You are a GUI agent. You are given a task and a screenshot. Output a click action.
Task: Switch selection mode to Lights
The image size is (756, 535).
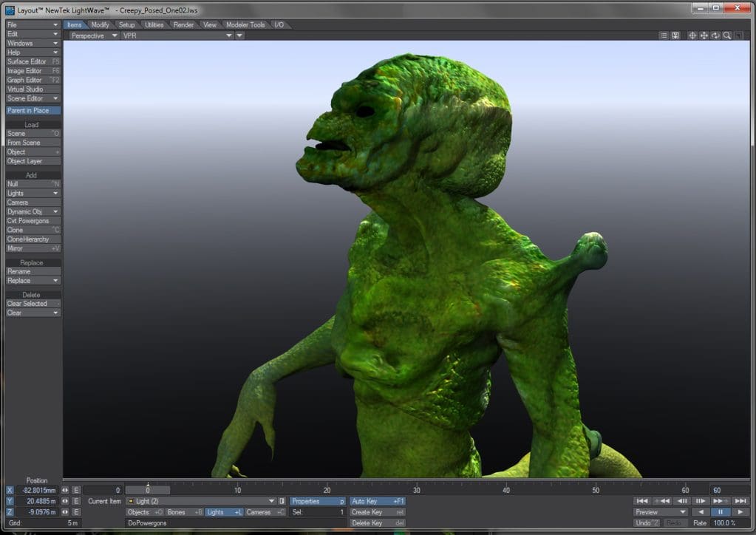pyautogui.click(x=224, y=512)
